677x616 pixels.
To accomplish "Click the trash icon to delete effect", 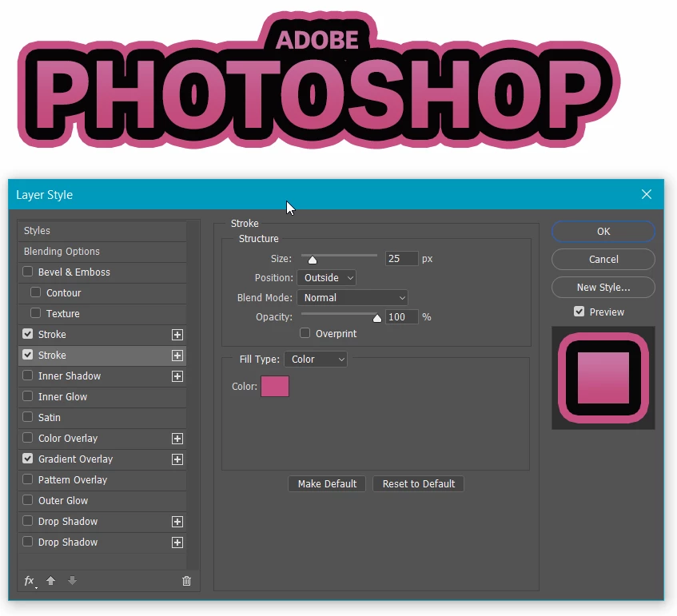I will (186, 581).
